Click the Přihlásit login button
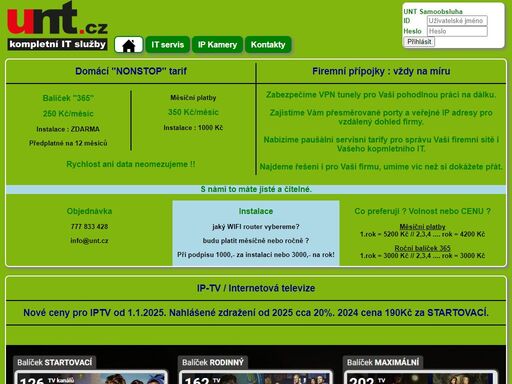Viewport: 512px width, 384px height. (x=419, y=42)
